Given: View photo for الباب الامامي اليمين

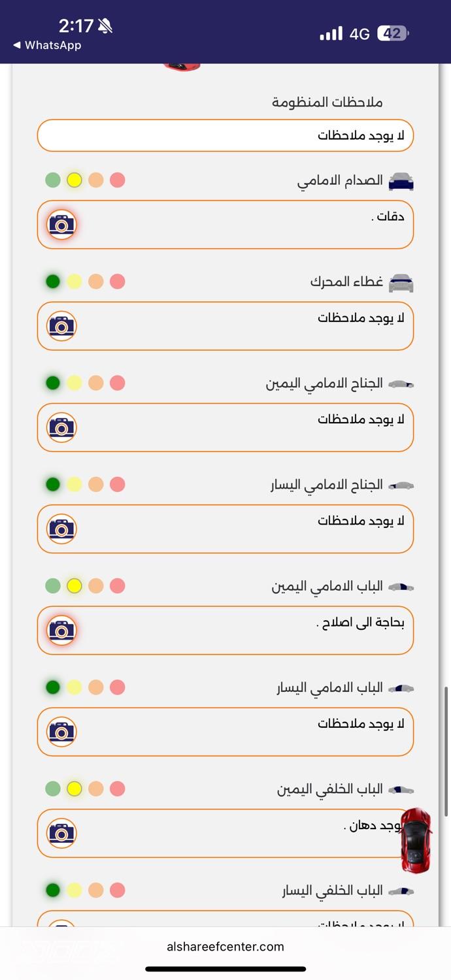Looking at the screenshot, I should (x=62, y=630).
